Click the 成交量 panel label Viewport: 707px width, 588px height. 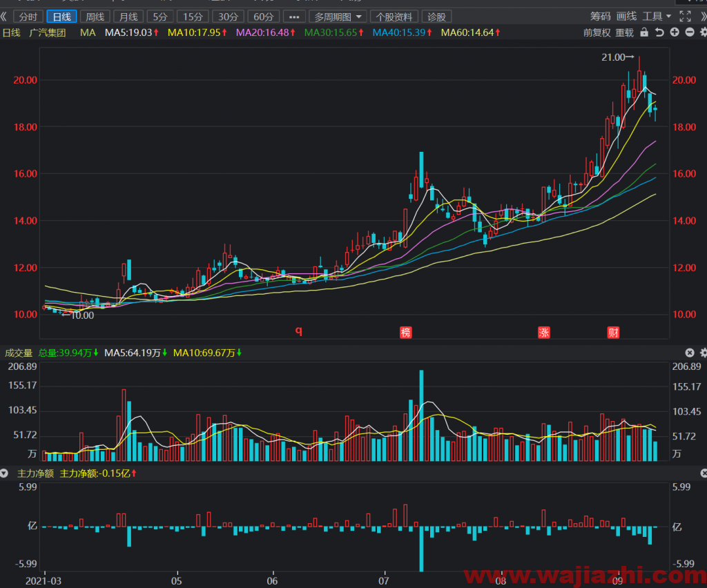click(x=19, y=353)
